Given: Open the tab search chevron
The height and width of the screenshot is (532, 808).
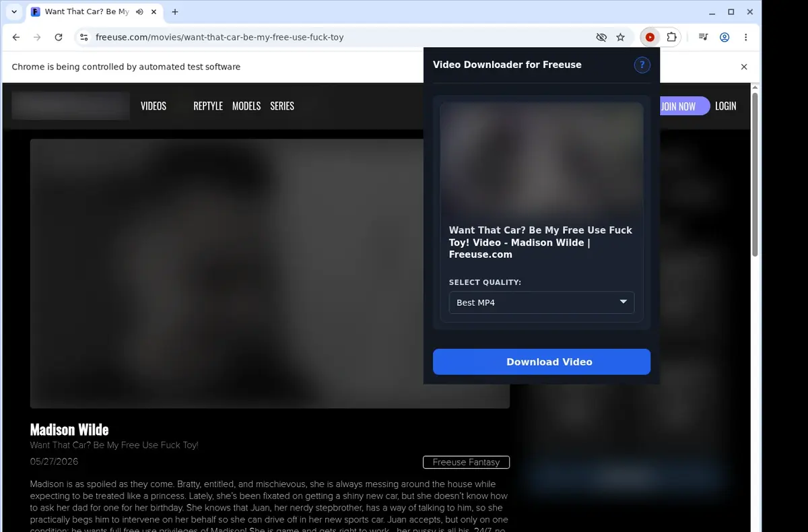Looking at the screenshot, I should pyautogui.click(x=14, y=12).
